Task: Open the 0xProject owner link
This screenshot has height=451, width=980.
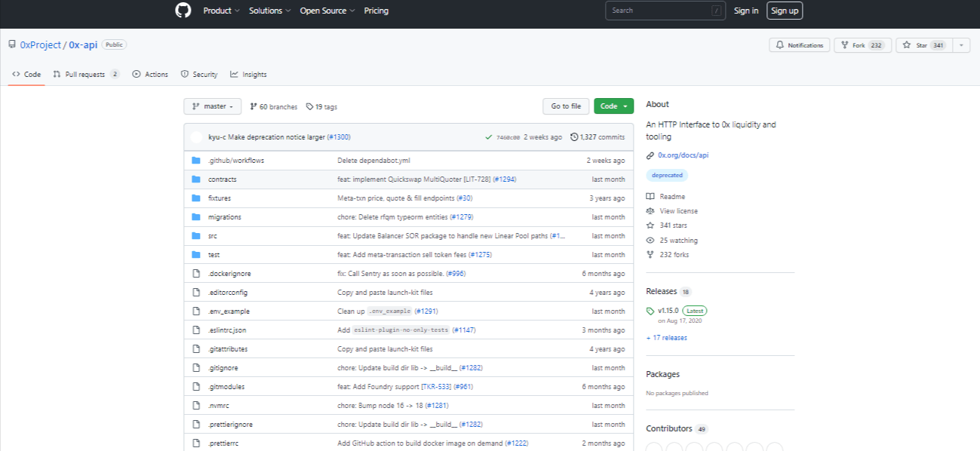Action: pos(41,45)
